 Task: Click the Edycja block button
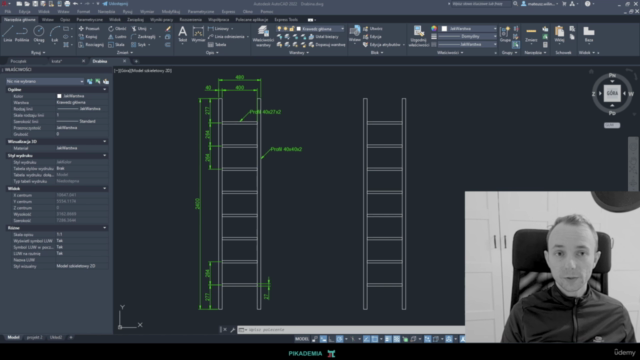click(x=372, y=37)
